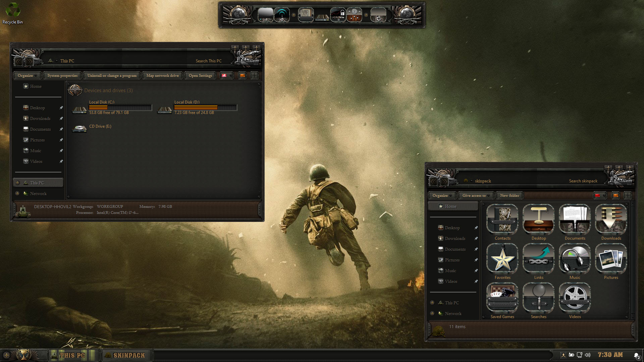Open the Favorites star folder

pos(502,258)
